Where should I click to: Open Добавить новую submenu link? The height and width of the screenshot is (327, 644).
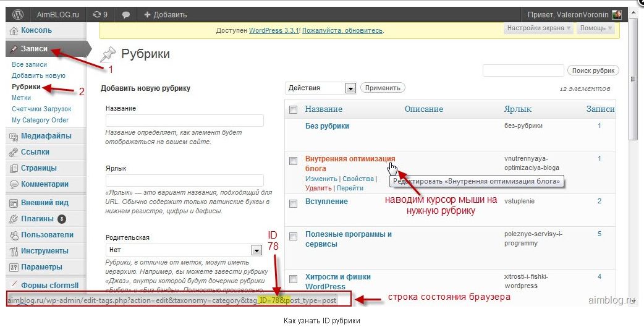pyautogui.click(x=38, y=75)
